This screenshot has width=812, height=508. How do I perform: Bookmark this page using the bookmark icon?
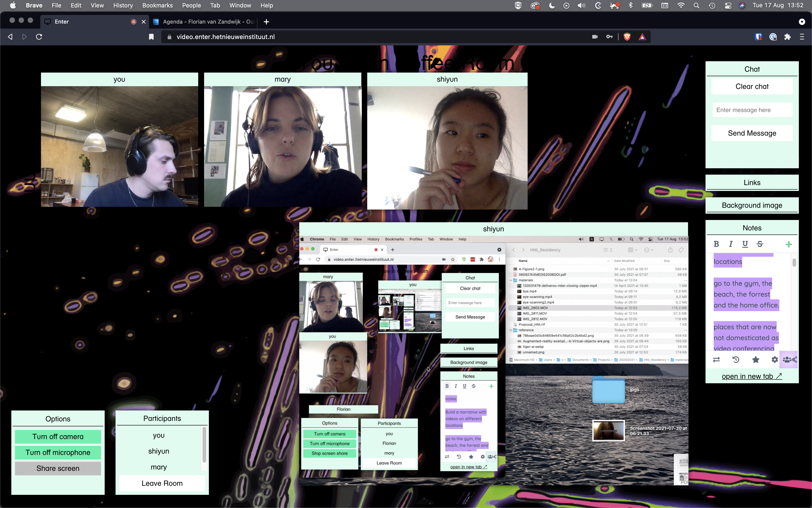point(151,37)
